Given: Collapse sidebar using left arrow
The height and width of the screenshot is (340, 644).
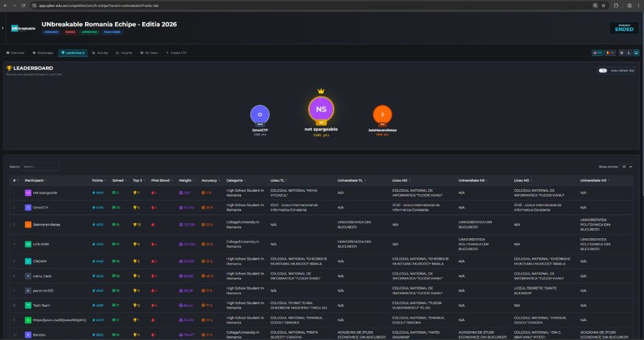Looking at the screenshot, I should point(3,28).
